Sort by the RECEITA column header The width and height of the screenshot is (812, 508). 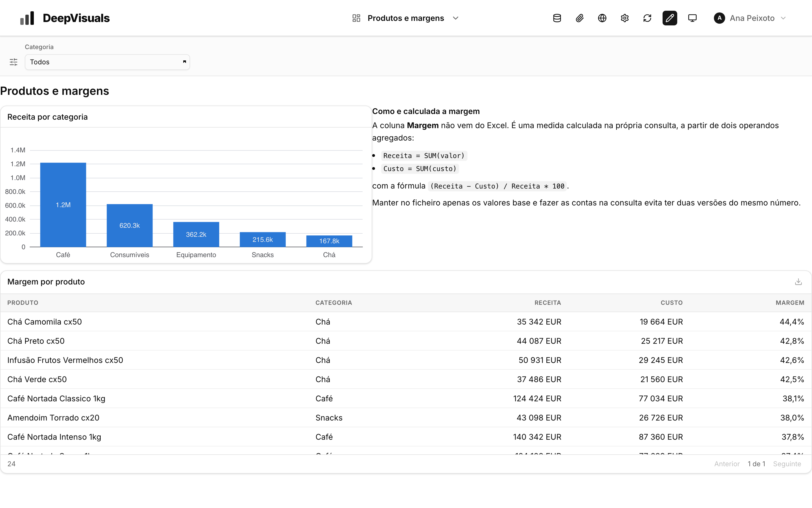coord(548,303)
